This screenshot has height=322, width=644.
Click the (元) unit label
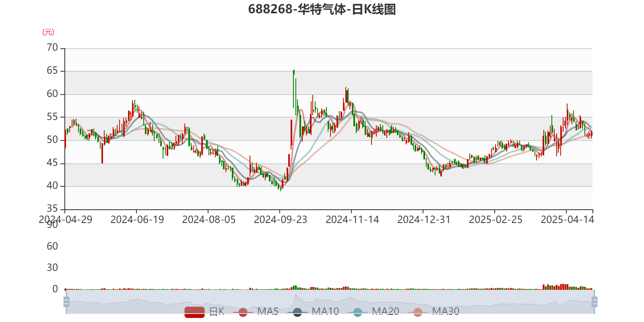pos(48,32)
